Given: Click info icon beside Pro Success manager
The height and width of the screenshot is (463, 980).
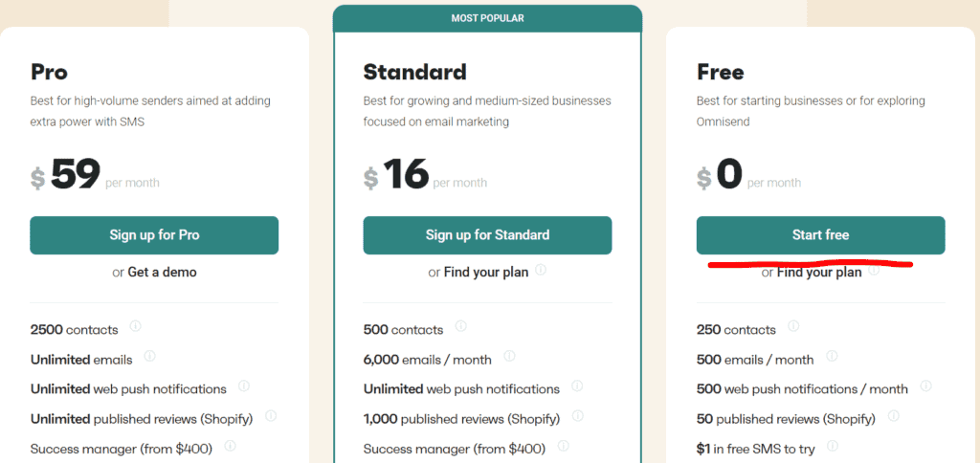Looking at the screenshot, I should pyautogui.click(x=230, y=446).
